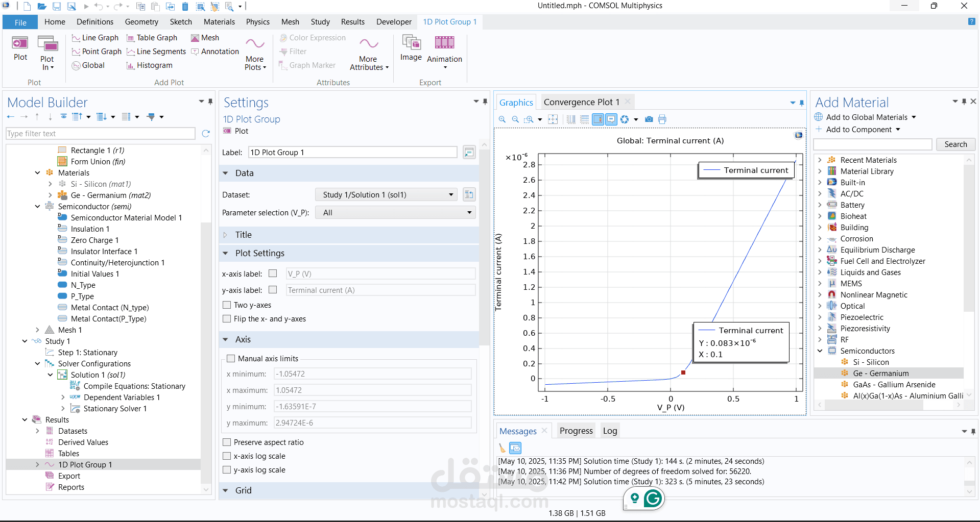Select the Line Graph plot tool

[x=95, y=38]
